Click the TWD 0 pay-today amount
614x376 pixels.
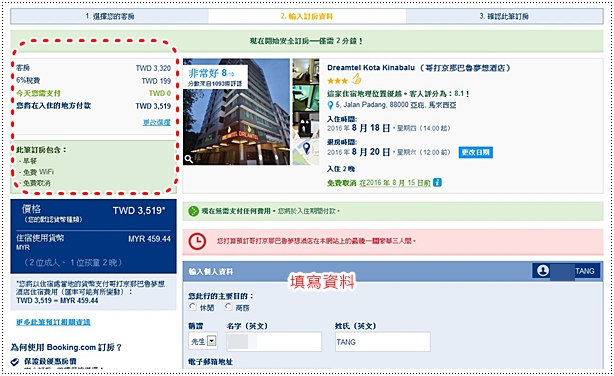(x=160, y=93)
